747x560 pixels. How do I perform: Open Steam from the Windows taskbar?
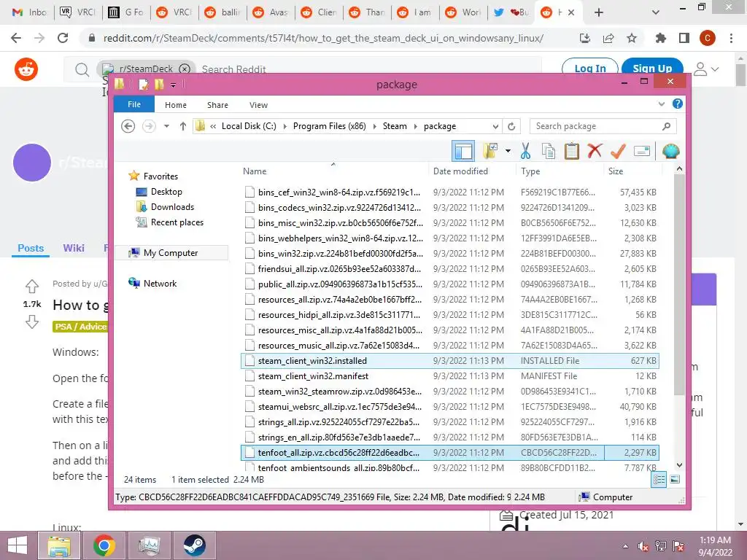[x=194, y=545]
